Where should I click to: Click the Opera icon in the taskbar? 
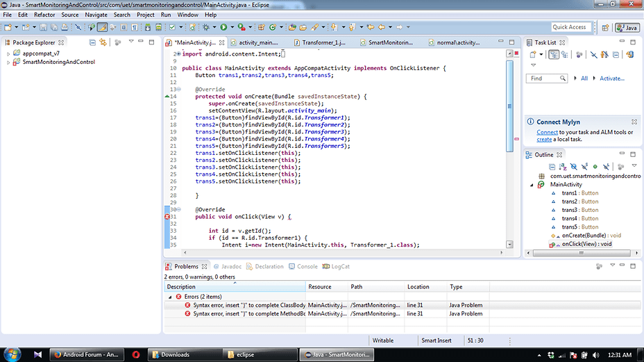(136, 354)
